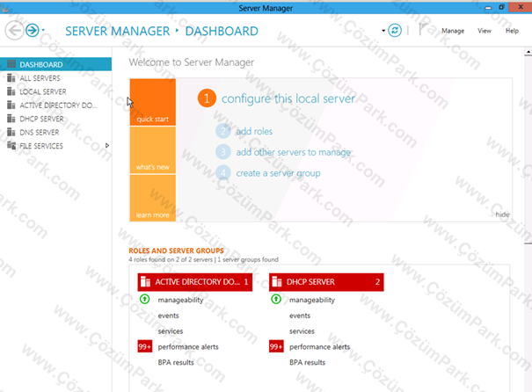
Task: Open DHCP Server in the sidebar
Action: tap(55, 119)
